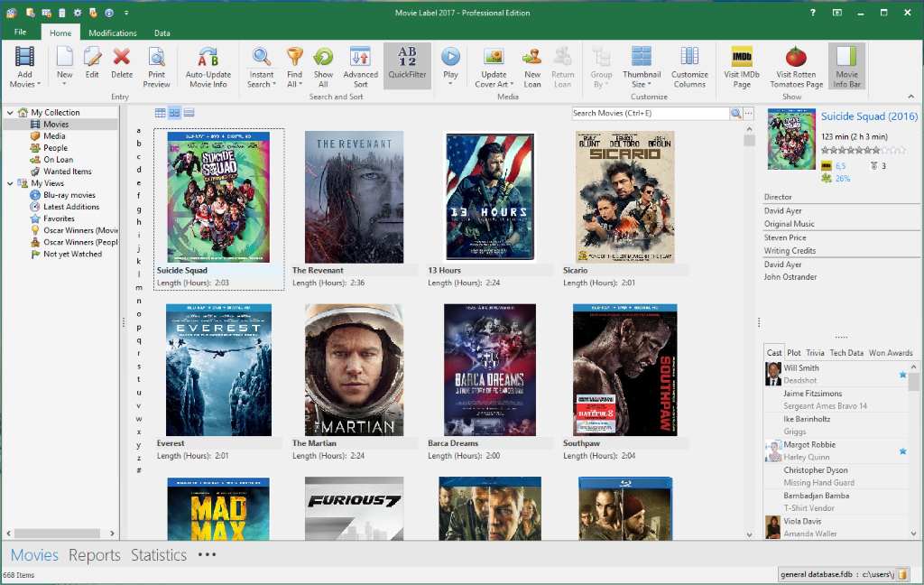This screenshot has height=585, width=924.
Task: Visit the Rotten Tomatoes Page
Action: coord(796,67)
